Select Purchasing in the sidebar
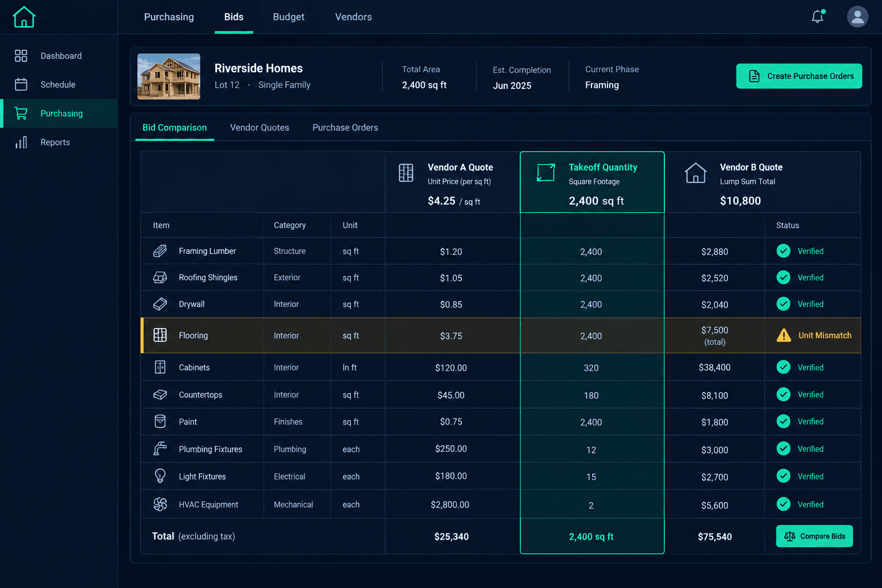882x588 pixels. [x=59, y=113]
